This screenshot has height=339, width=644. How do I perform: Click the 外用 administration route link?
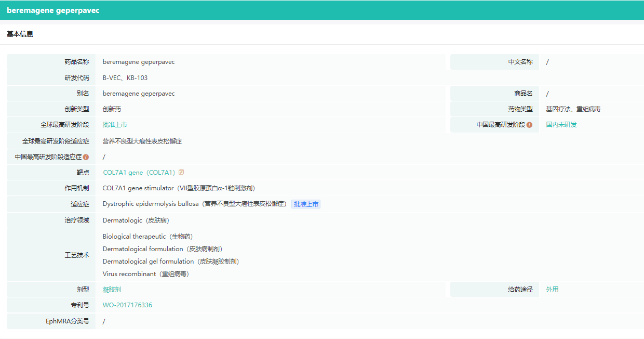pyautogui.click(x=552, y=290)
